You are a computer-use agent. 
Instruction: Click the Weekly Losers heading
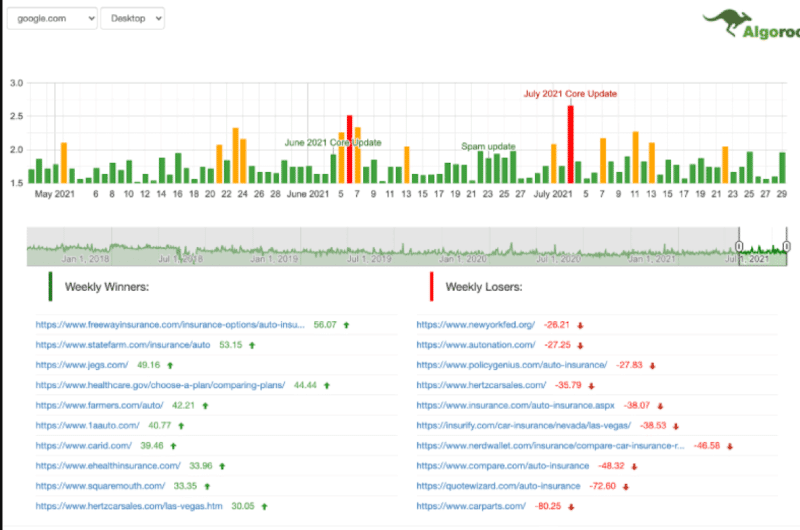(x=484, y=287)
